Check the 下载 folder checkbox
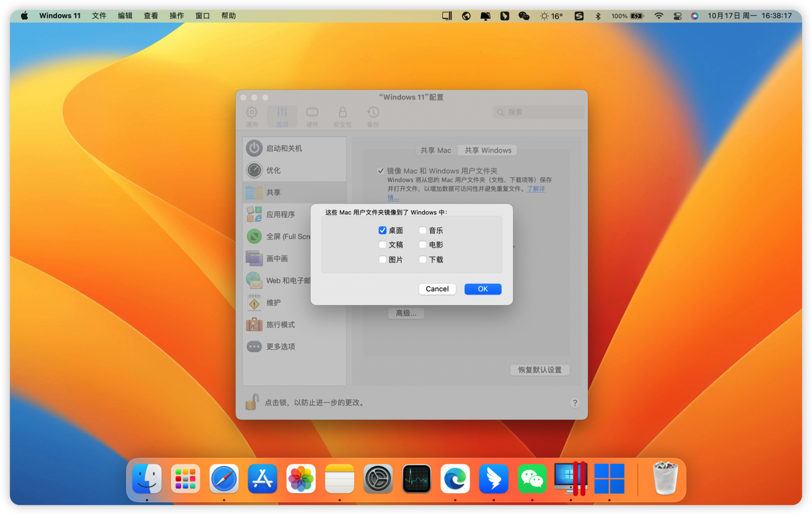 [423, 259]
